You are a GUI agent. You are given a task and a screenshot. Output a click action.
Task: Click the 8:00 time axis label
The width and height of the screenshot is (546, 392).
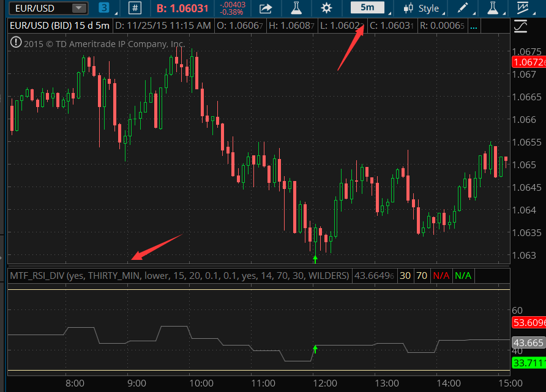[x=75, y=383]
